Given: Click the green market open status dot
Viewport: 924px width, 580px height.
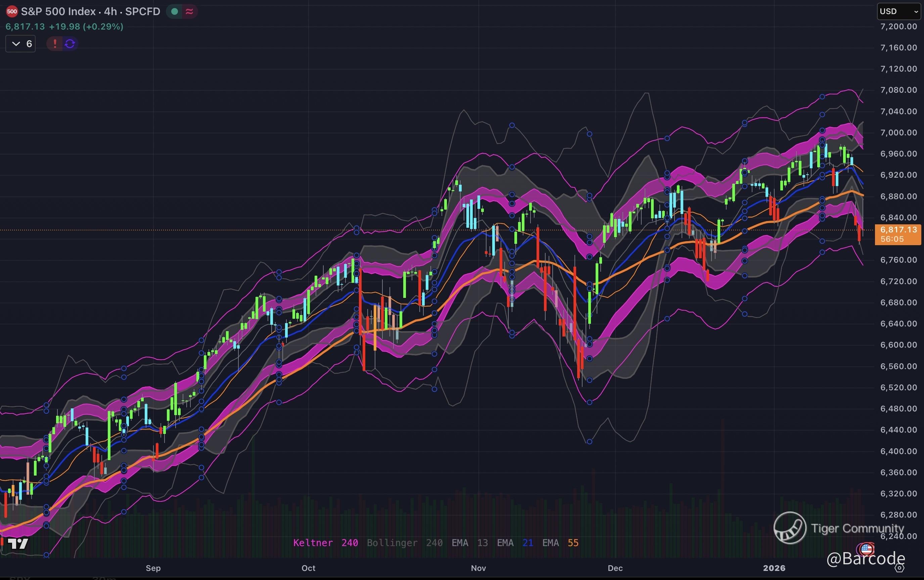Looking at the screenshot, I should 175,11.
